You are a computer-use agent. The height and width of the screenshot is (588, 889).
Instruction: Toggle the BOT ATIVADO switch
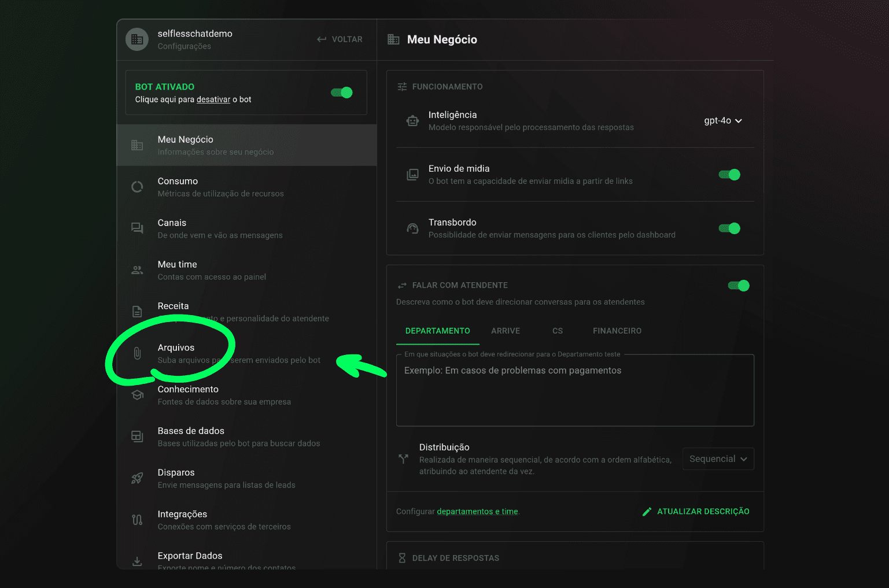pos(342,93)
